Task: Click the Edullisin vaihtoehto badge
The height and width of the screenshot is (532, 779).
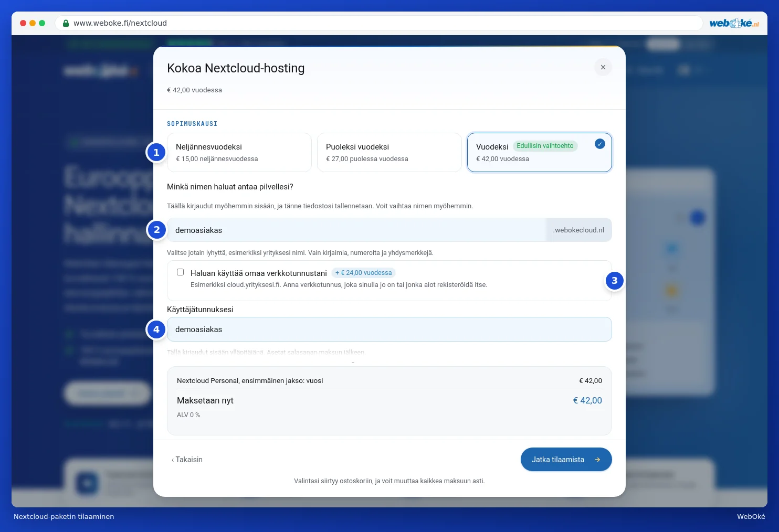Action: point(545,146)
